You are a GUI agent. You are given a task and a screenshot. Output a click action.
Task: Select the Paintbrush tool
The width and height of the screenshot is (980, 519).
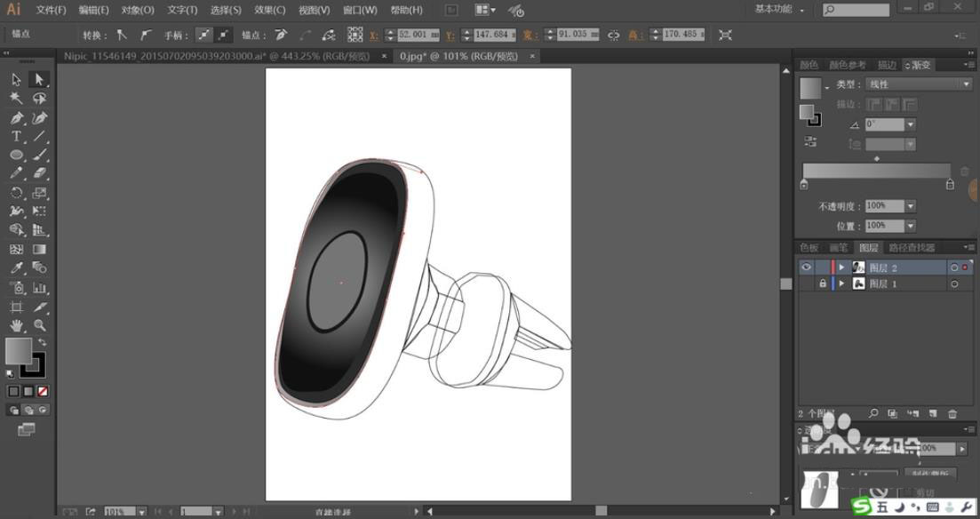tap(39, 155)
